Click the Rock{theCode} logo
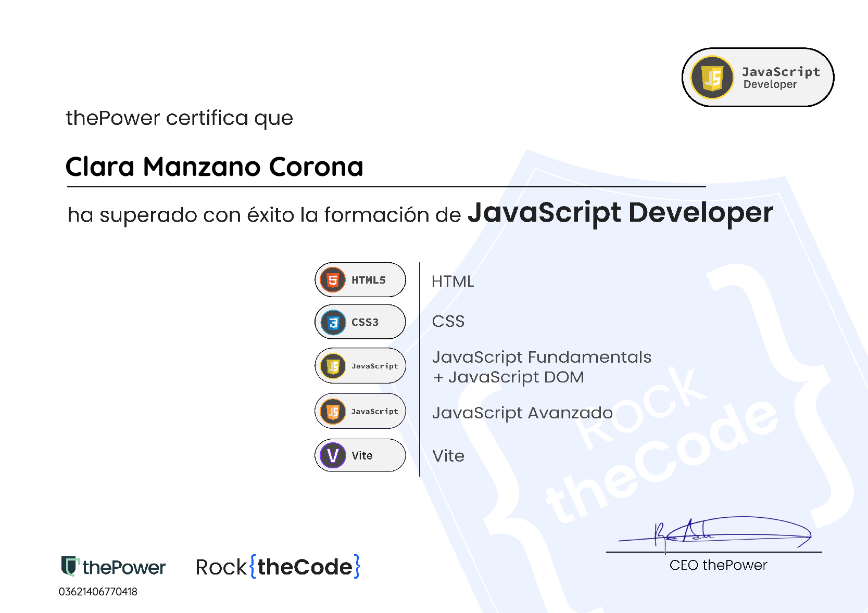 point(278,566)
